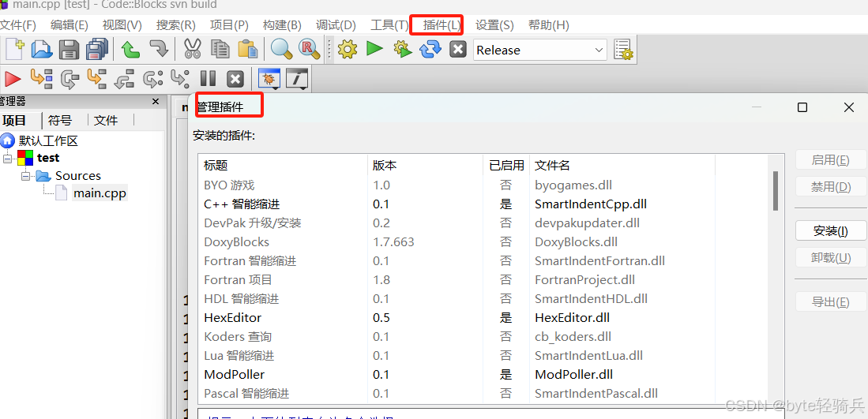Open the 设置(S) menu
868x419 pixels.
pyautogui.click(x=495, y=25)
